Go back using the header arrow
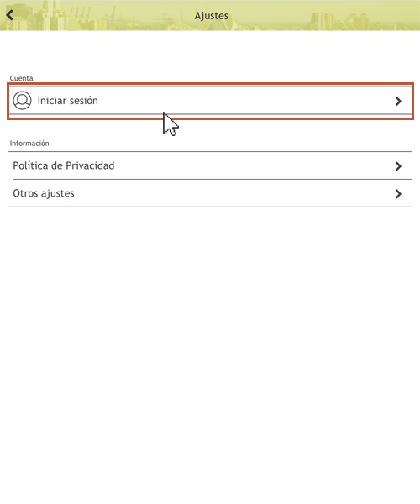420x504 pixels. (9, 15)
